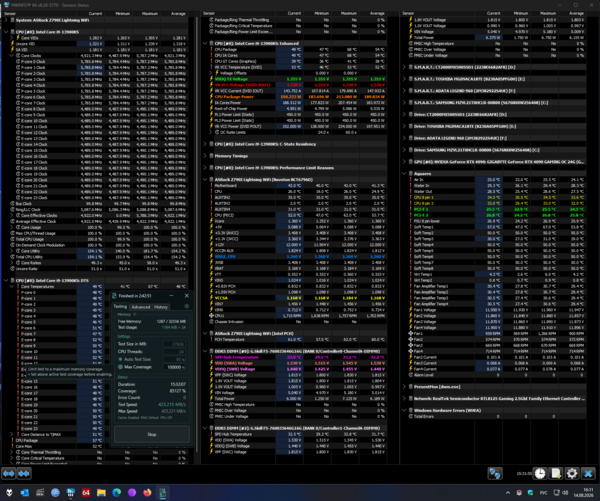This screenshot has height=501, width=600.
Task: Expand the Core Usage row
Action: [x=11, y=227]
